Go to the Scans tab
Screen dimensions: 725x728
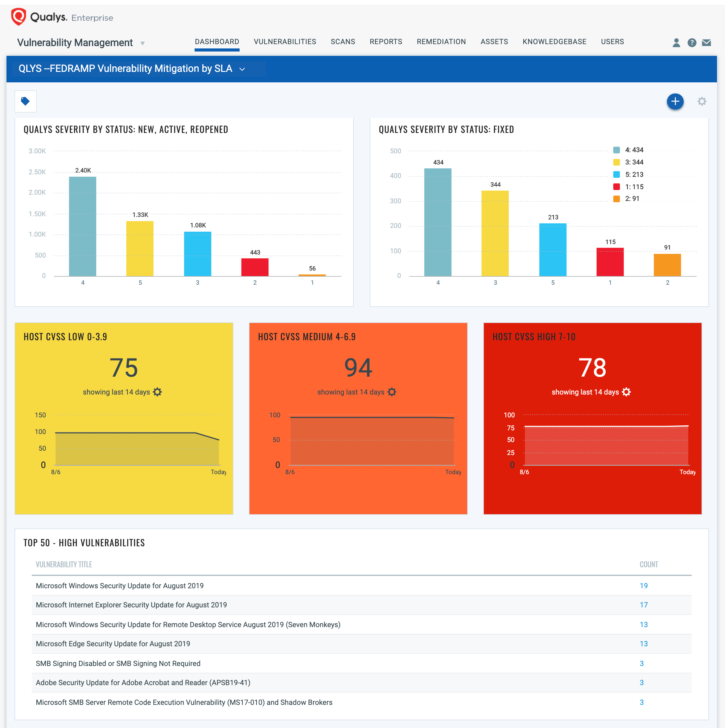pos(343,42)
